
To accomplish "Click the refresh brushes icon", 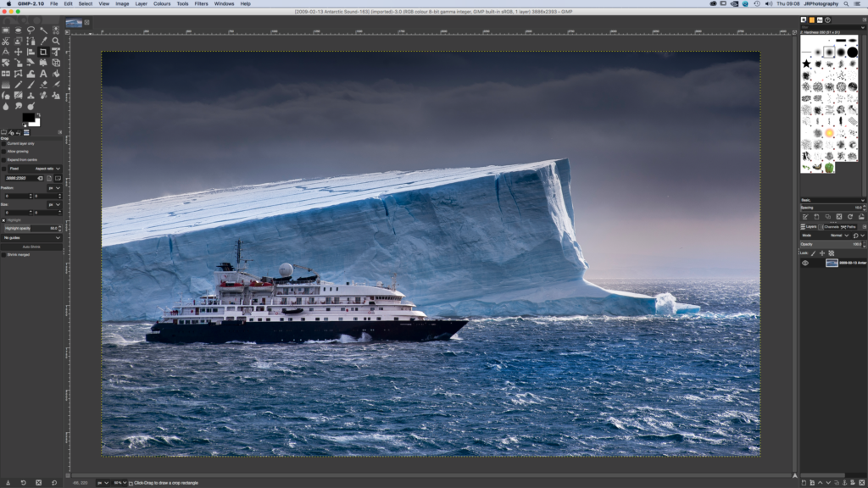I will pos(850,217).
